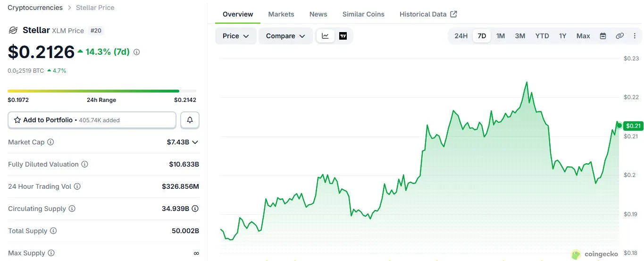644x261 pixels.
Task: Click the 24h Range progress bar
Action: [x=102, y=91]
